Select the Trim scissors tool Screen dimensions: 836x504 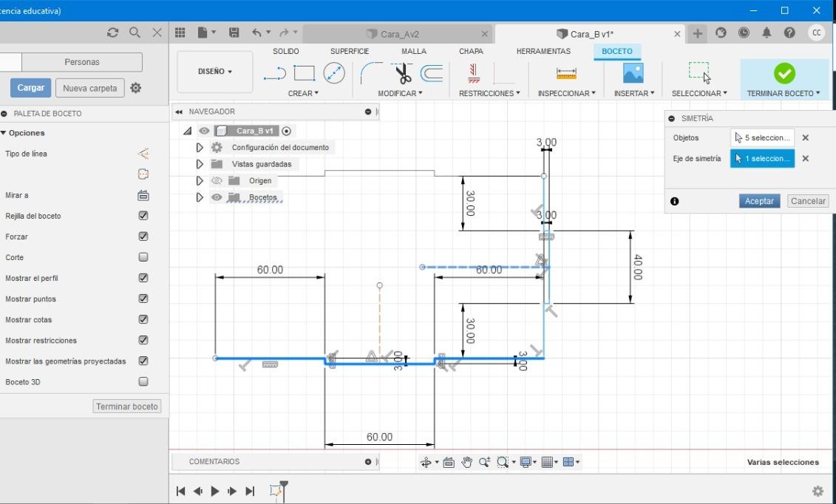click(403, 73)
